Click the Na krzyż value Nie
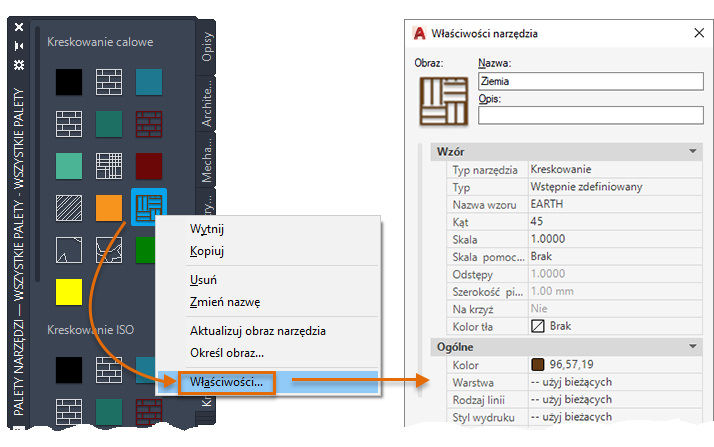The height and width of the screenshot is (447, 714). click(x=615, y=309)
